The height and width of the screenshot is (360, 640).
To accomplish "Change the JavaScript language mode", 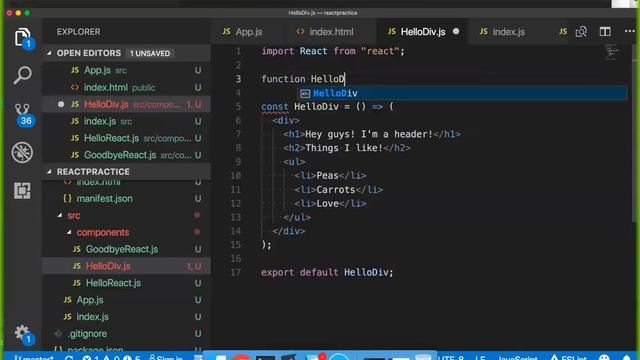I will pyautogui.click(x=518, y=358).
